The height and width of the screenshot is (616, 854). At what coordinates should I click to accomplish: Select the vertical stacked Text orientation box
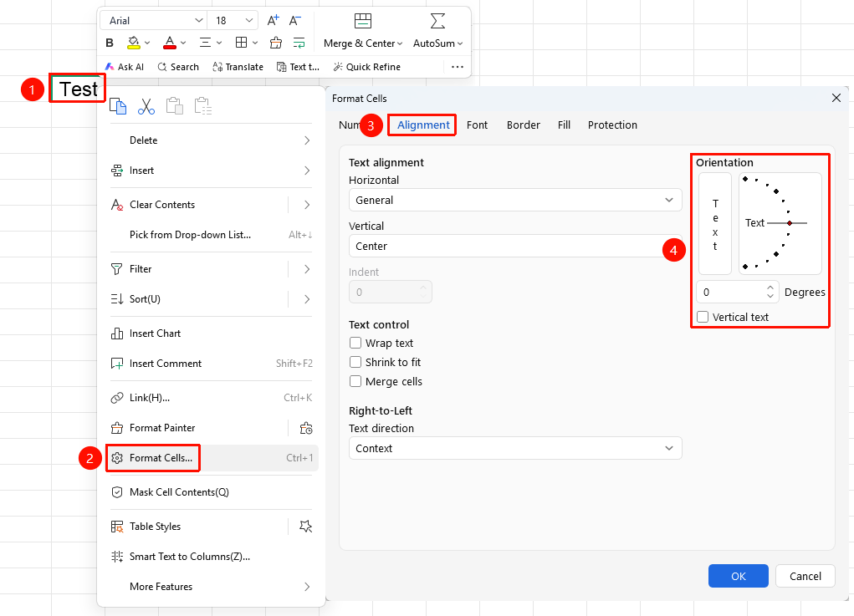tap(715, 224)
